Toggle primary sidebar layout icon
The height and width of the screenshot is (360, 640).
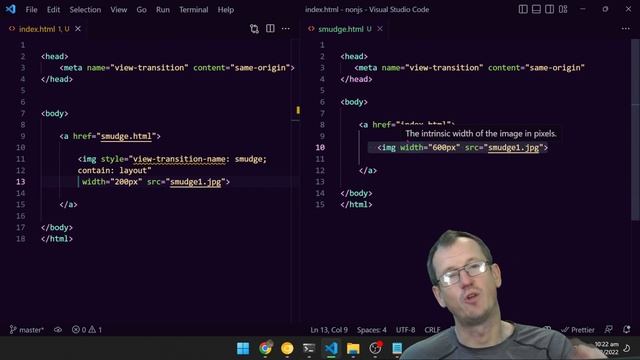[x=523, y=9]
